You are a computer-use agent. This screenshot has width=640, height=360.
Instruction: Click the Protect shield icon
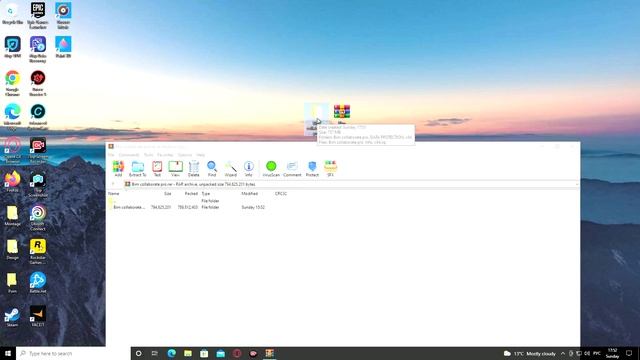tap(312, 169)
